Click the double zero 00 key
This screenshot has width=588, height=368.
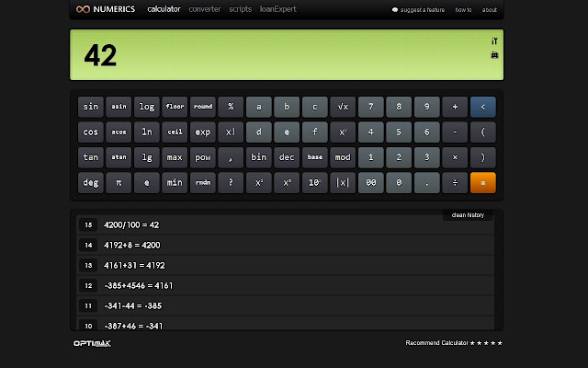tap(371, 182)
